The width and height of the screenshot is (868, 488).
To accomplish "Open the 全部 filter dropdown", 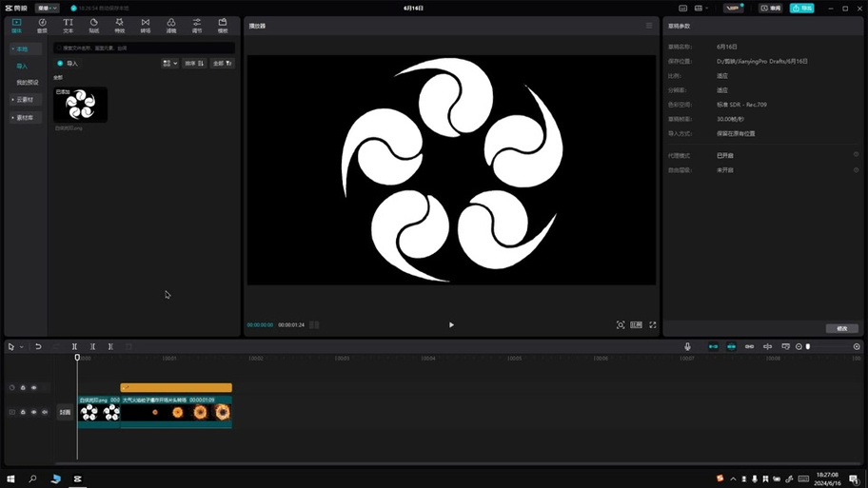I will pyautogui.click(x=223, y=64).
